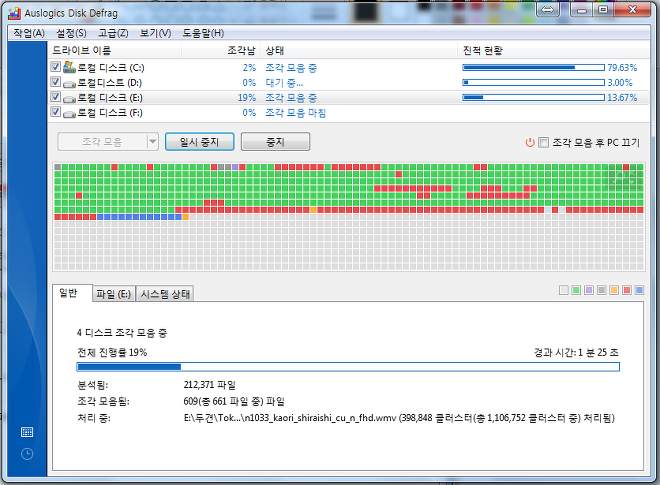Open the 보기(V) menu

click(155, 33)
